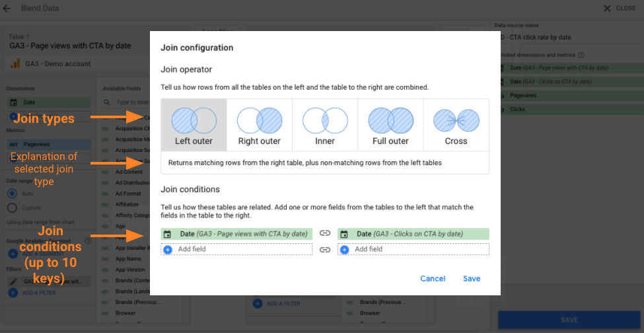The image size is (644, 333).
Task: Click the Google Analytics icon by GA3 - Demo account
Action: tap(16, 63)
